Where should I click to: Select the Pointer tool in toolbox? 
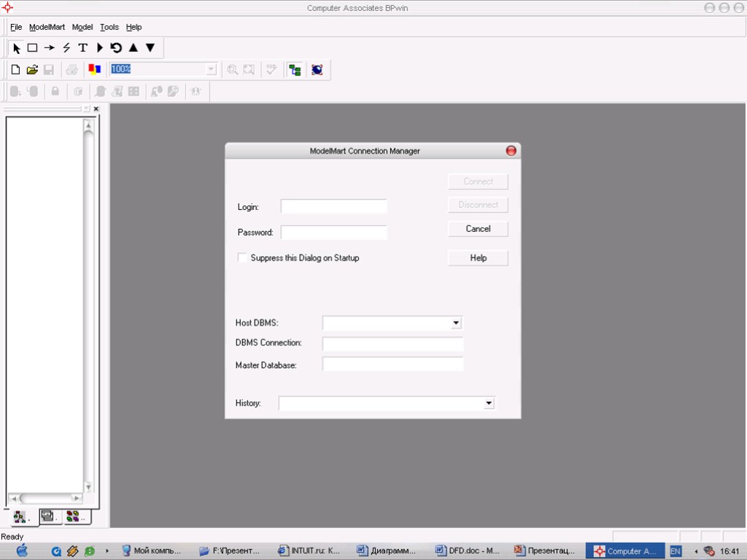click(x=17, y=48)
